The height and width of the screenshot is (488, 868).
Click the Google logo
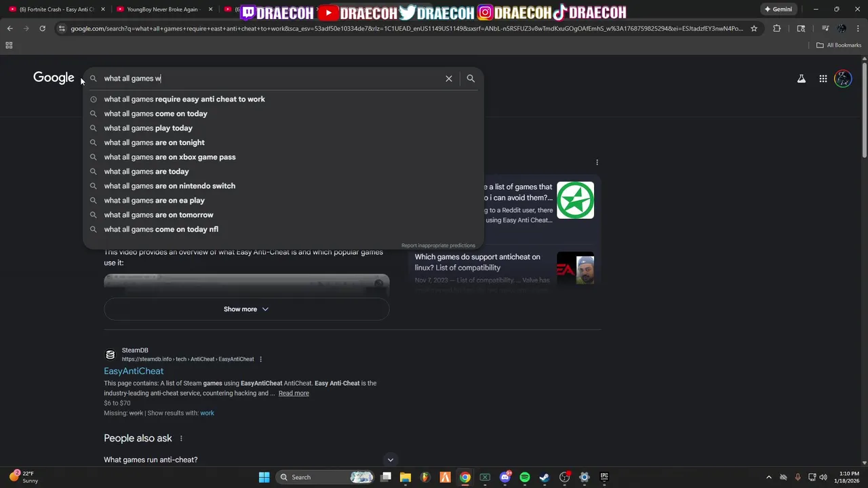coord(54,78)
